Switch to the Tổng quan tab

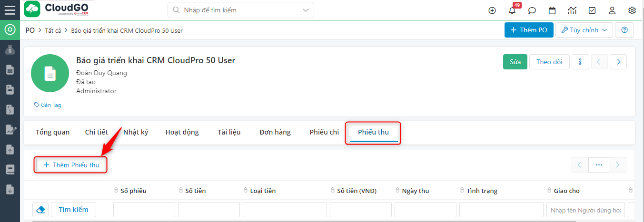click(x=52, y=132)
